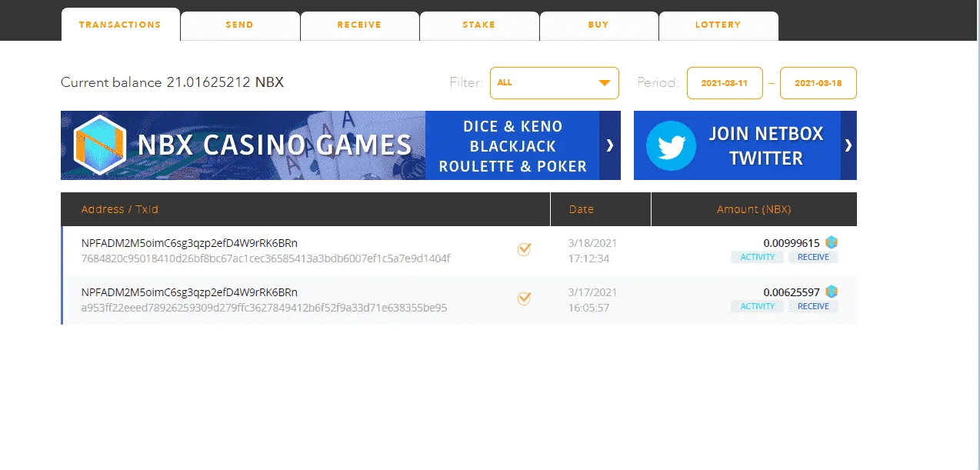Click the casino banner right arrow
Screen dimensions: 980x470
coord(610,145)
